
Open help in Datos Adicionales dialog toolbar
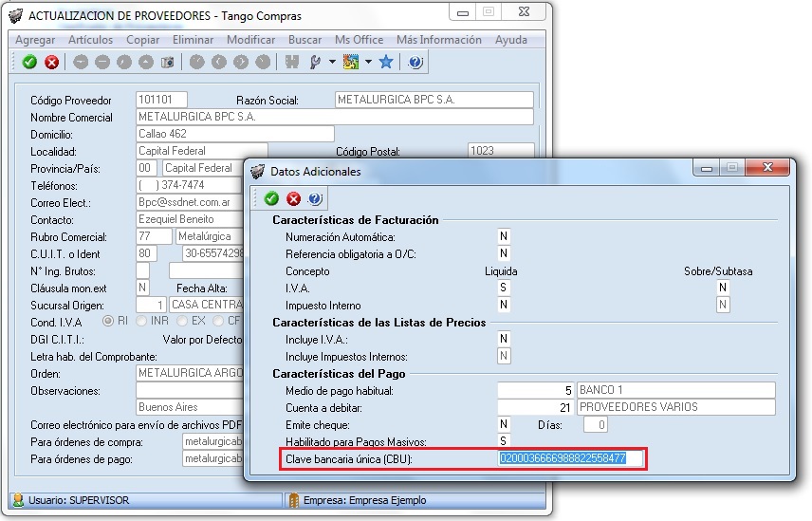pyautogui.click(x=315, y=198)
